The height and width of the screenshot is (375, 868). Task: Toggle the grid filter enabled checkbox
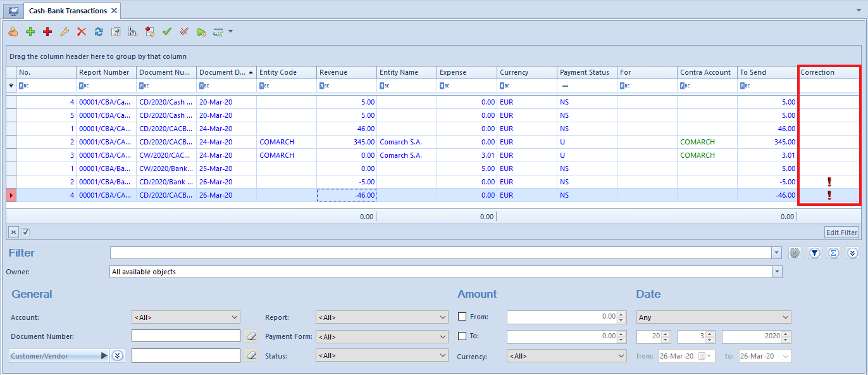click(26, 232)
